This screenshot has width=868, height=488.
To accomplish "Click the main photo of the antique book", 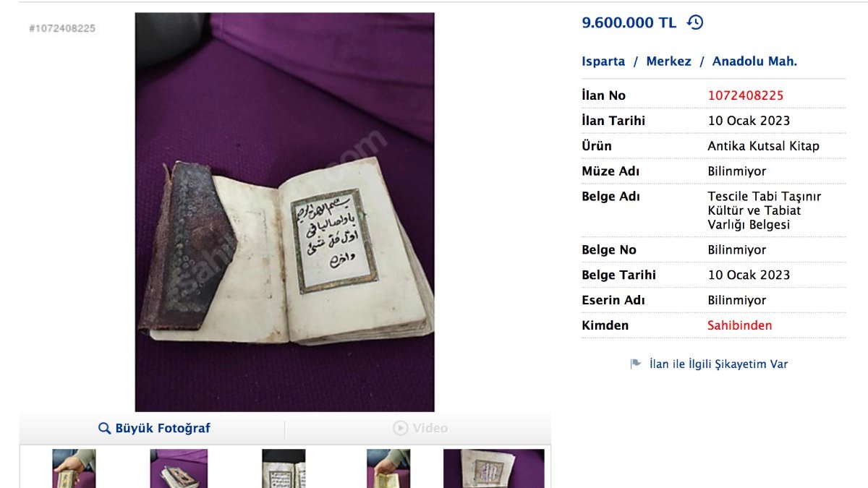I will pyautogui.click(x=285, y=212).
